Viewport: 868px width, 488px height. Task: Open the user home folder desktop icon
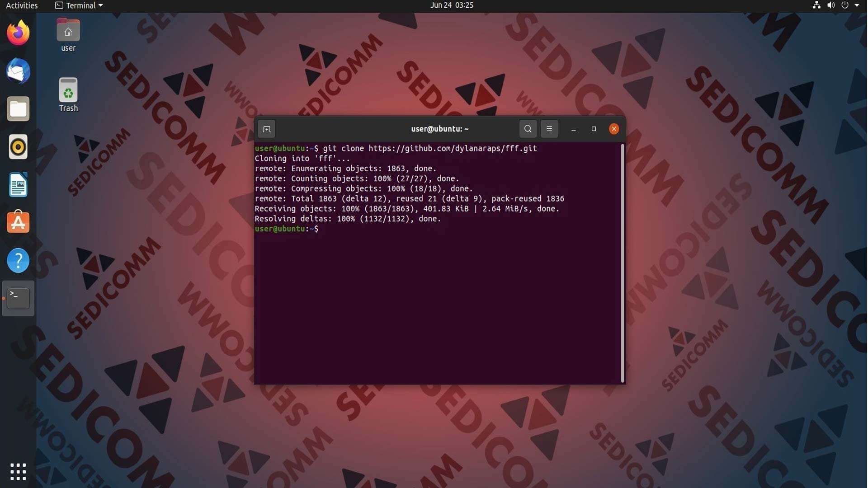(68, 35)
